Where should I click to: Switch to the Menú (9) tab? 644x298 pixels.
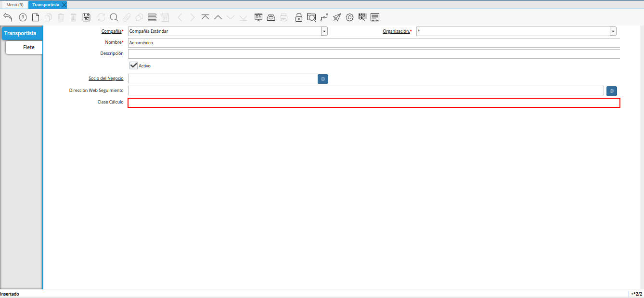point(15,4)
